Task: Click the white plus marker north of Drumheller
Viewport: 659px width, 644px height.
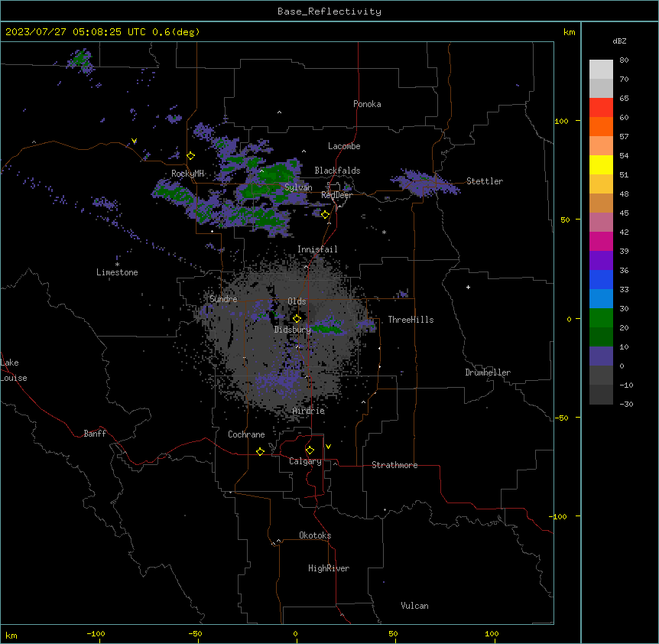Action: (x=468, y=287)
